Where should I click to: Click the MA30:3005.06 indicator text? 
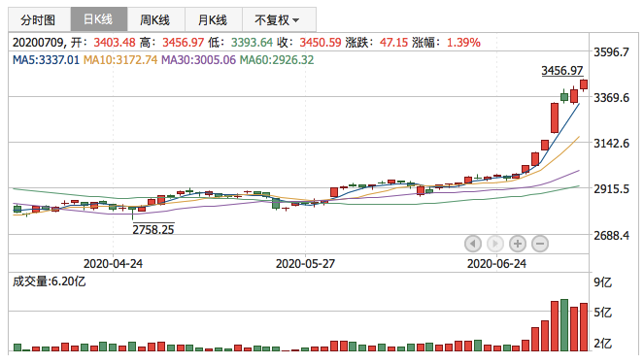tap(199, 60)
